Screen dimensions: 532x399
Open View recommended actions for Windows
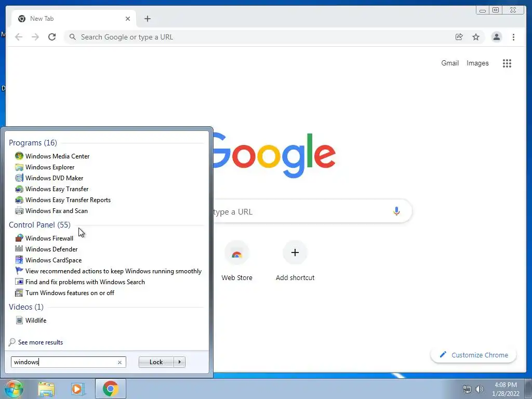click(113, 271)
